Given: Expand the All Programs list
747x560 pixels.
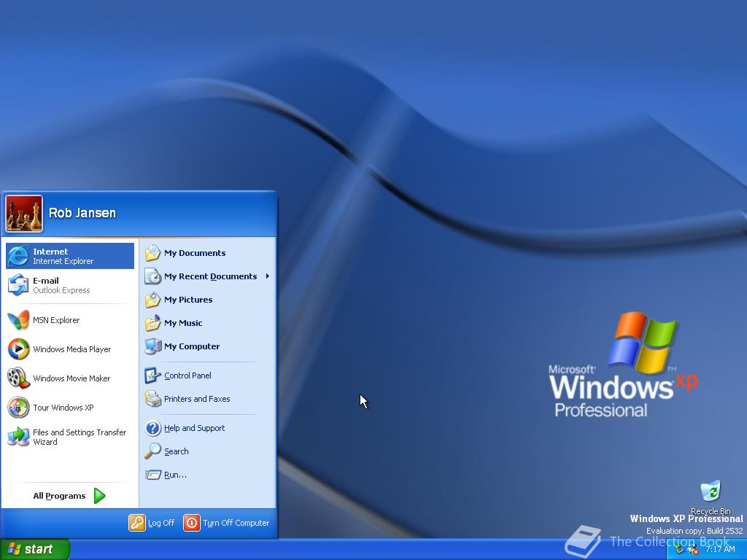Looking at the screenshot, I should [x=70, y=496].
